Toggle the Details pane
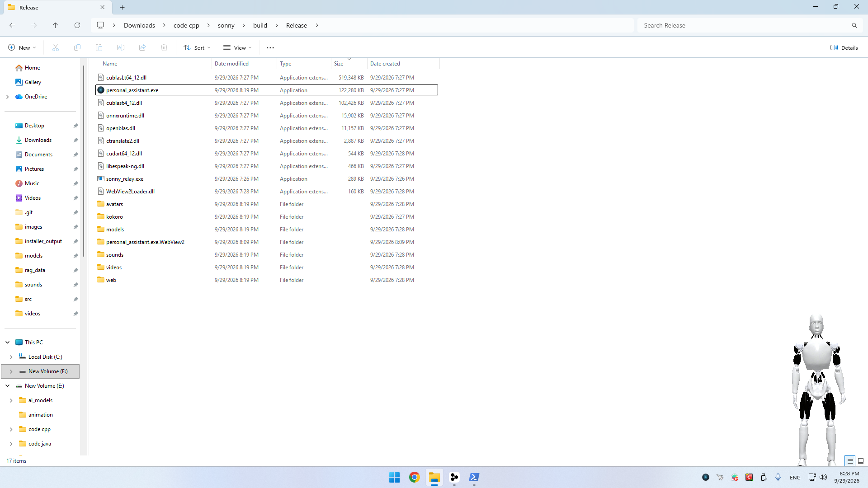Image resolution: width=868 pixels, height=488 pixels. pyautogui.click(x=844, y=47)
